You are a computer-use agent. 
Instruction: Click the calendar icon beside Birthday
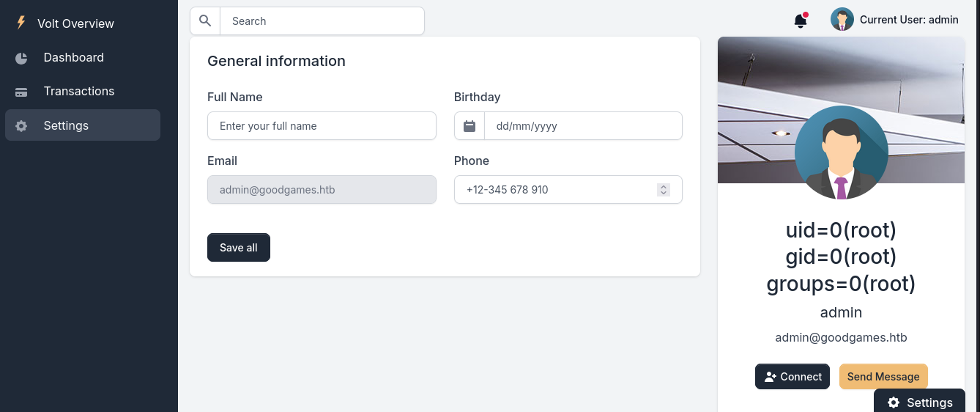469,126
